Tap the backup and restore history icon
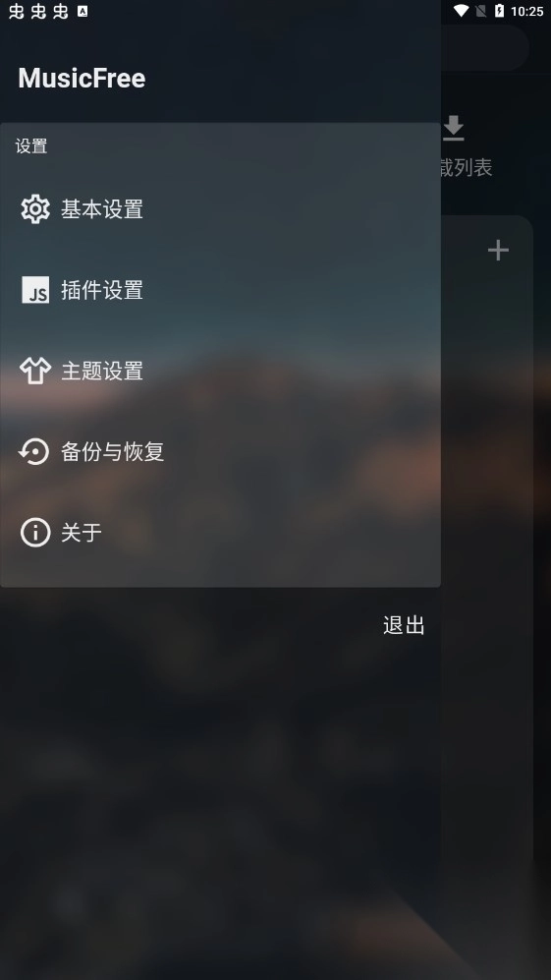The image size is (551, 980). pos(33,451)
